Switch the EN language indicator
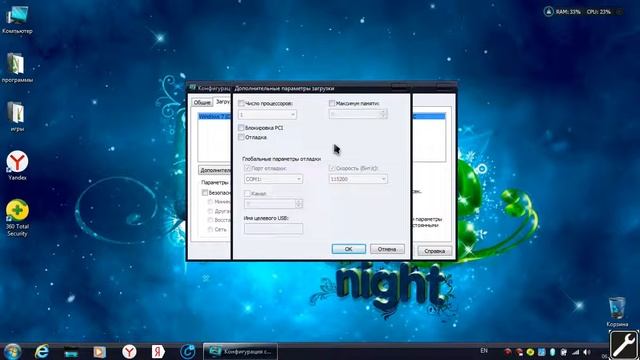Viewport: 640px width, 360px height. [x=484, y=351]
